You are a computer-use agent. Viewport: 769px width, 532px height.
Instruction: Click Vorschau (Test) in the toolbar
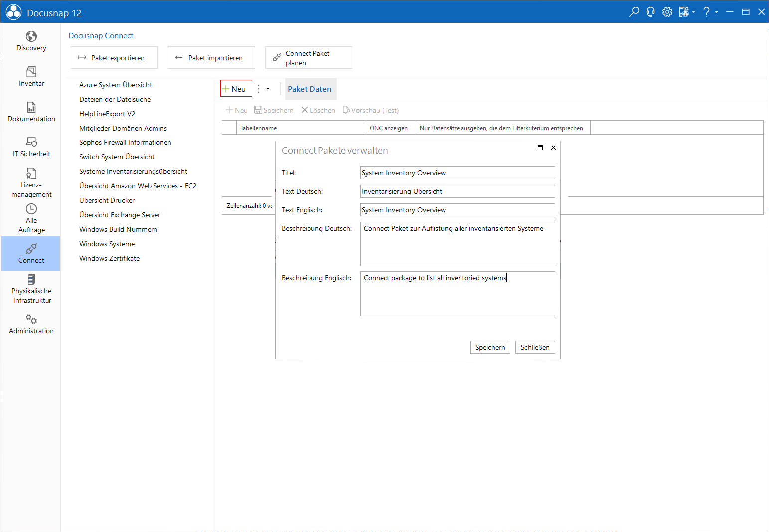[x=370, y=110]
